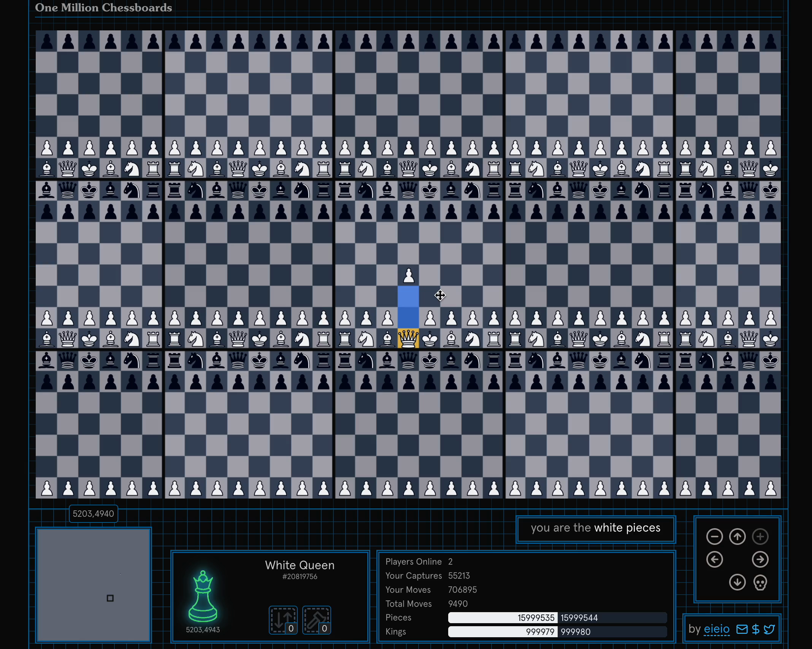Viewport: 812px width, 649px height.
Task: Select the highlighted white queen on gold square
Action: (408, 338)
